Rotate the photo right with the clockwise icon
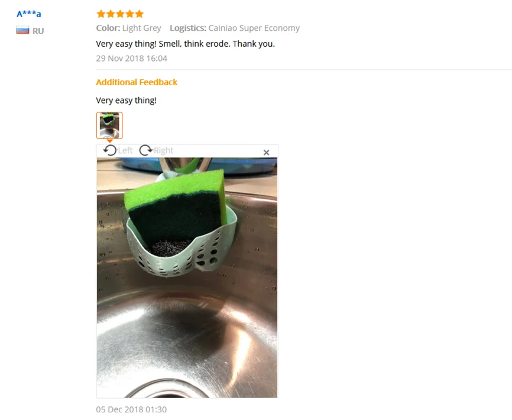The height and width of the screenshot is (420, 512). [x=145, y=150]
